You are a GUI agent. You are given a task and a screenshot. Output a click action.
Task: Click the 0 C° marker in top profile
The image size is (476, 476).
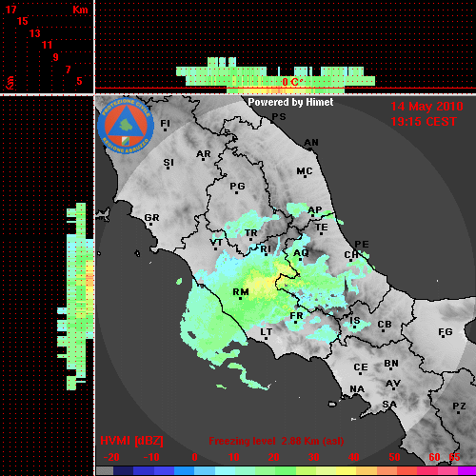[292, 82]
